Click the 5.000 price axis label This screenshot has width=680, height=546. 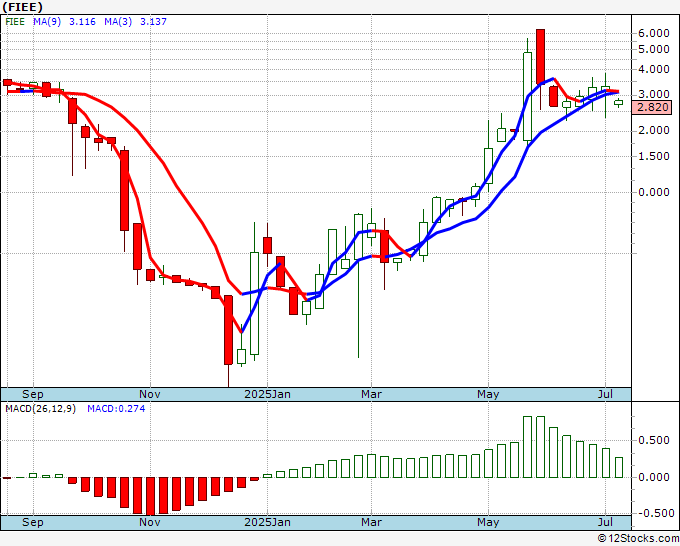point(654,49)
